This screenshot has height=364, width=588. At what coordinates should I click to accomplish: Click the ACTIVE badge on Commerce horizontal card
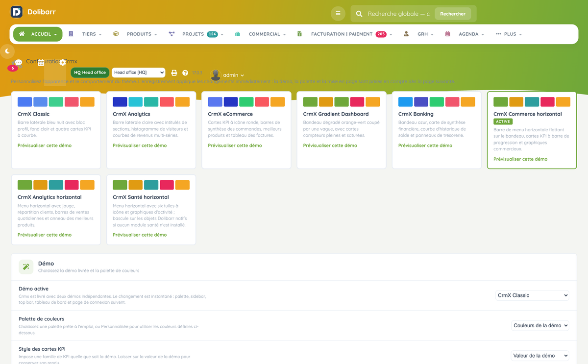pyautogui.click(x=503, y=121)
